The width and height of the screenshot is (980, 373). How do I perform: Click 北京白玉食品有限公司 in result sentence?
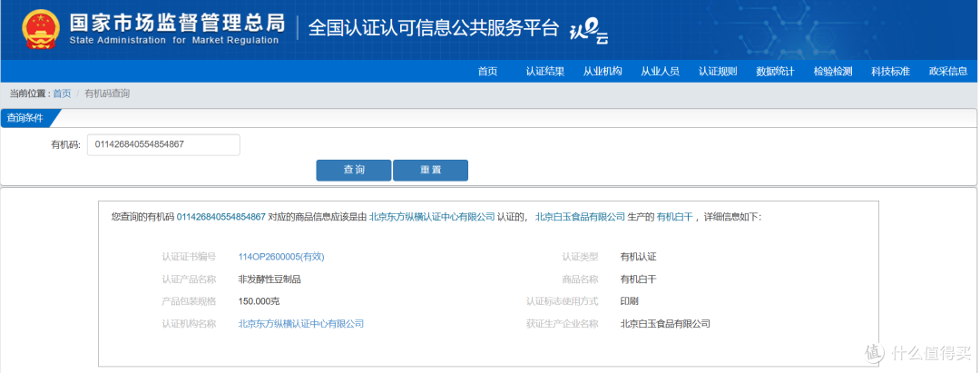pos(580,218)
